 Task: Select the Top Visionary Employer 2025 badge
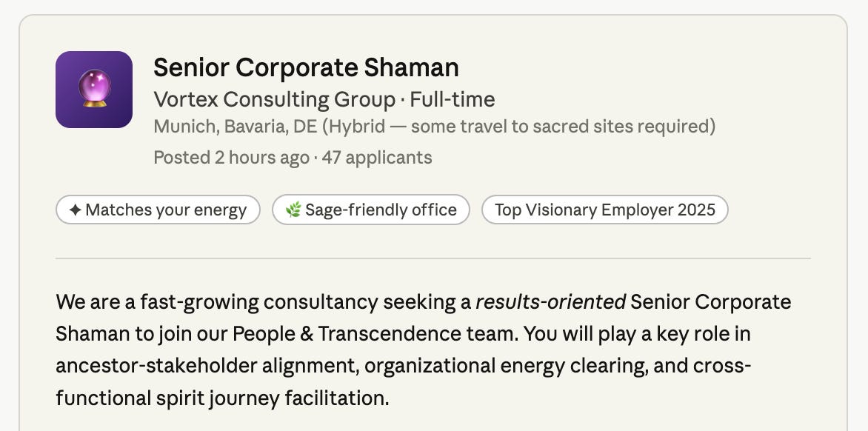coord(604,210)
